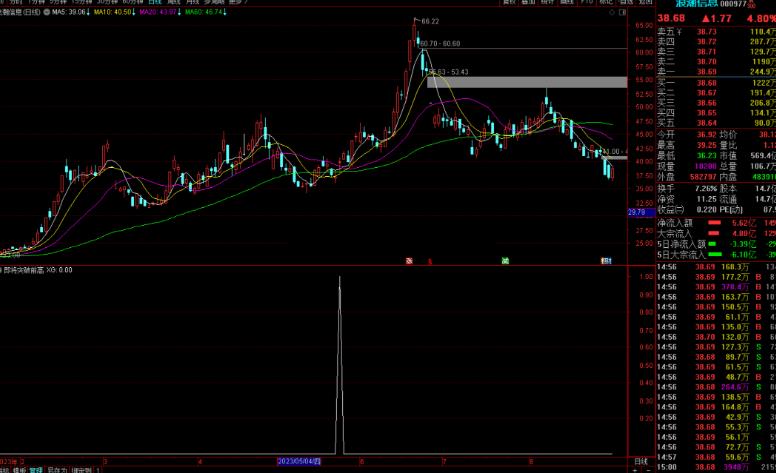
Task: Switch chart to 60分钟 period
Action: click(x=133, y=2)
